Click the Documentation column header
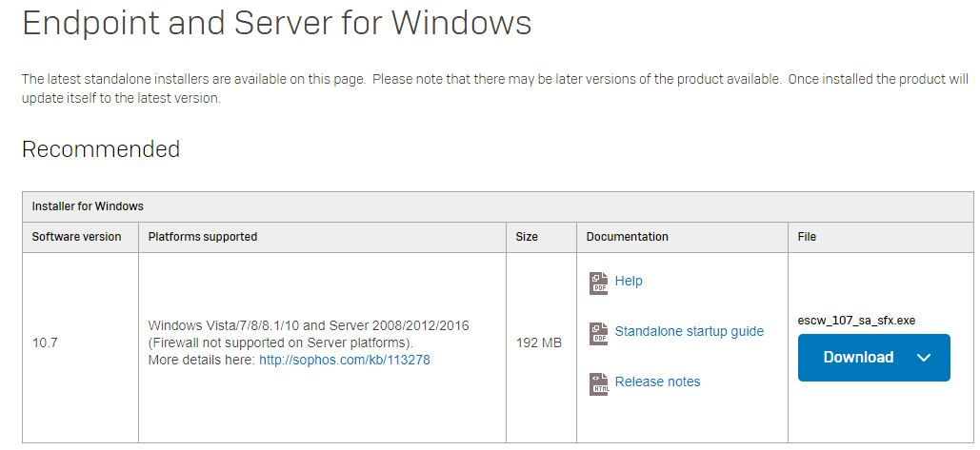This screenshot has width=980, height=450. click(x=627, y=237)
